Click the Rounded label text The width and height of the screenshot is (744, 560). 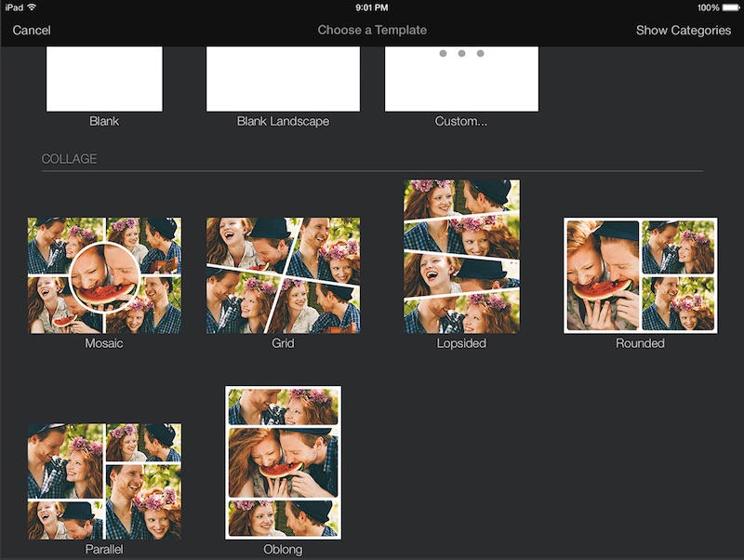(640, 343)
